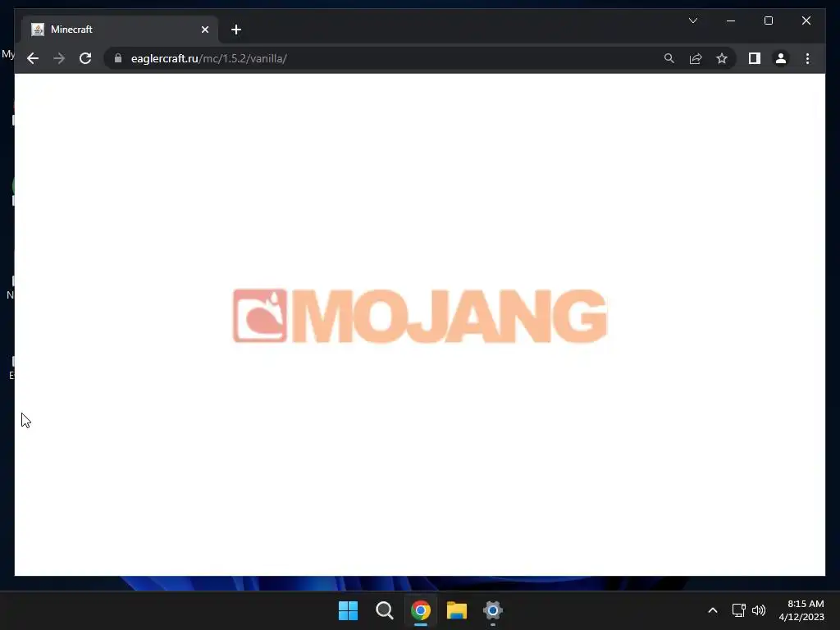Open network status in system tray
The image size is (840, 630).
(739, 610)
